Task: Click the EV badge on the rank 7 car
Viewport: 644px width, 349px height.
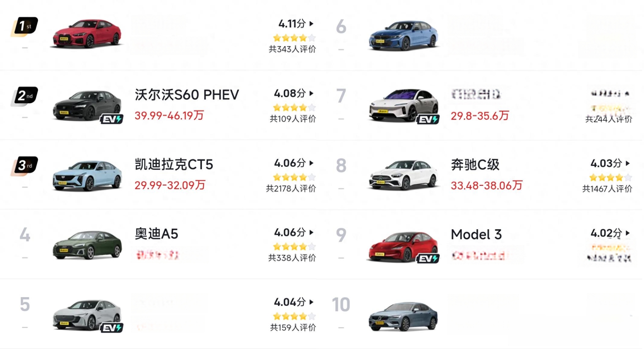Action: [x=428, y=119]
